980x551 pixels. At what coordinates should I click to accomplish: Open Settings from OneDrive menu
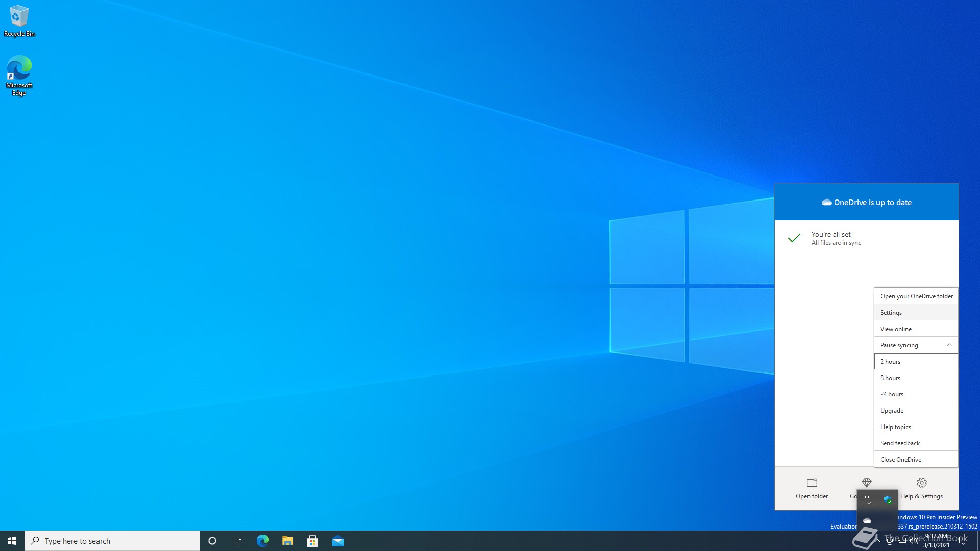pos(916,313)
